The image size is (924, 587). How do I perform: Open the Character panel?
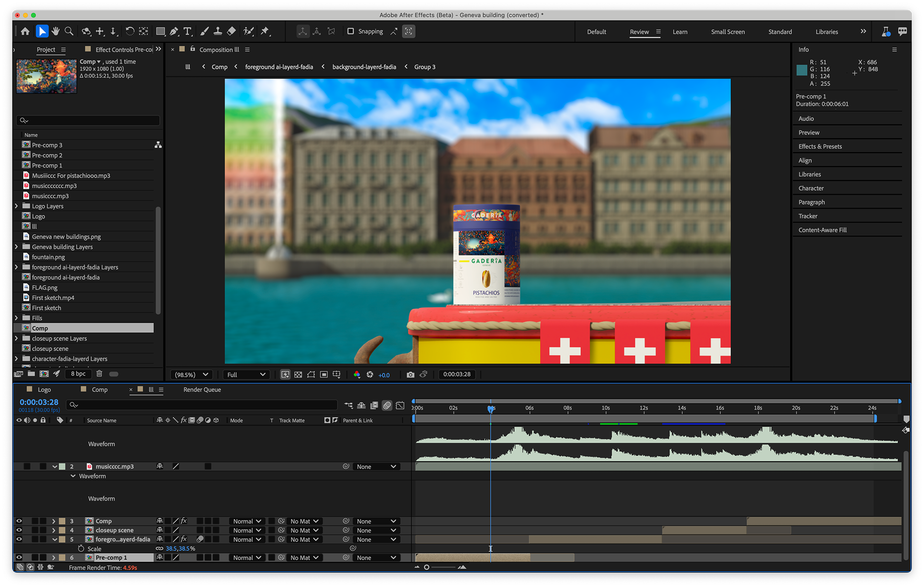[811, 188]
